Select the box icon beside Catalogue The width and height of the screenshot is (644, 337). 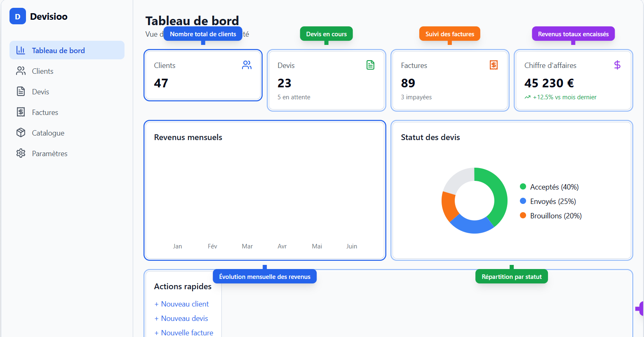coord(21,132)
